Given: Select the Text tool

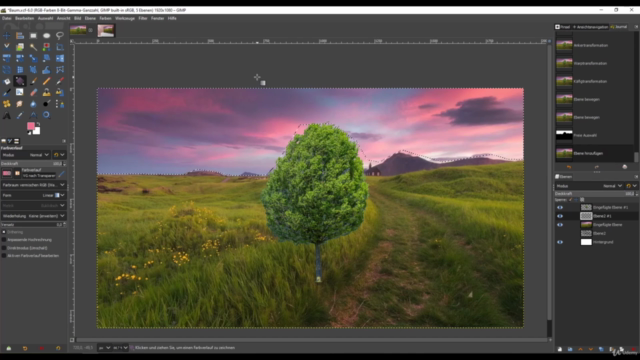Looking at the screenshot, I should (x=7, y=116).
